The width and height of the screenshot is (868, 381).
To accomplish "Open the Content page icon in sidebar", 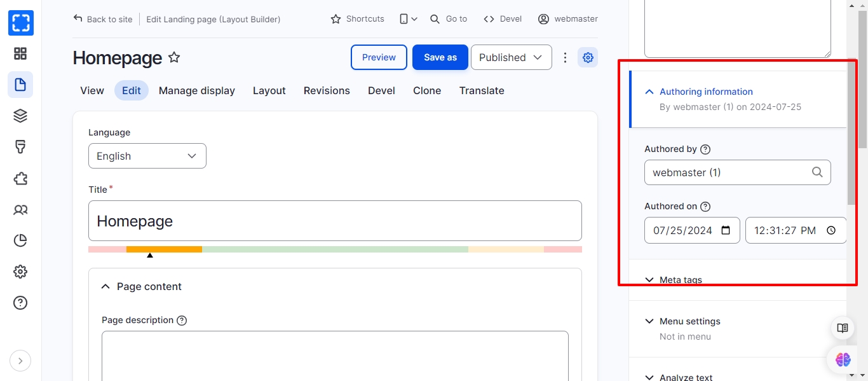I will tap(20, 85).
